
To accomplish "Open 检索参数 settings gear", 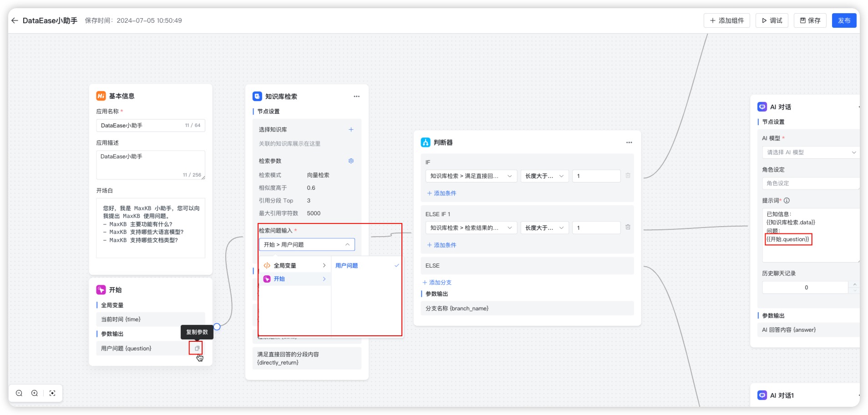I will click(351, 161).
